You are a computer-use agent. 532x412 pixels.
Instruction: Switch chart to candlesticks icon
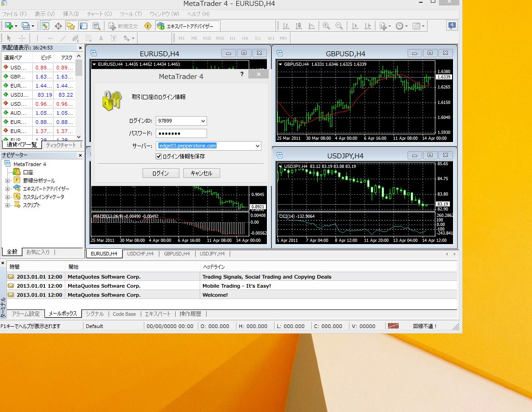pos(299,26)
